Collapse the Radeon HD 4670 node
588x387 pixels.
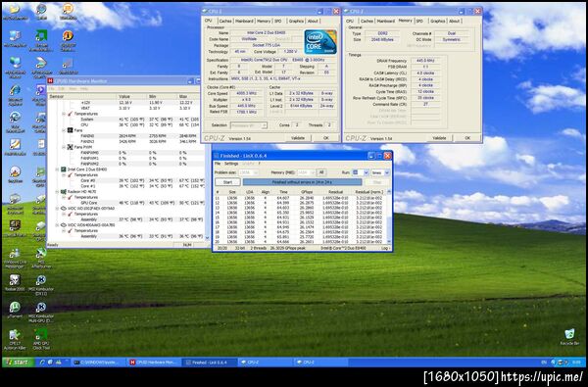click(58, 192)
